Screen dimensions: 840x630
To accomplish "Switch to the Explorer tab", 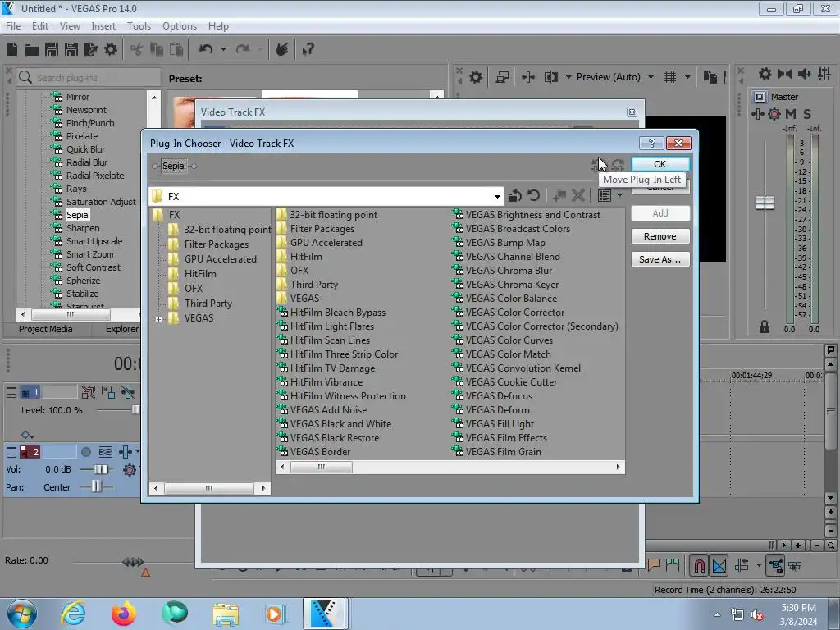I will (x=121, y=329).
